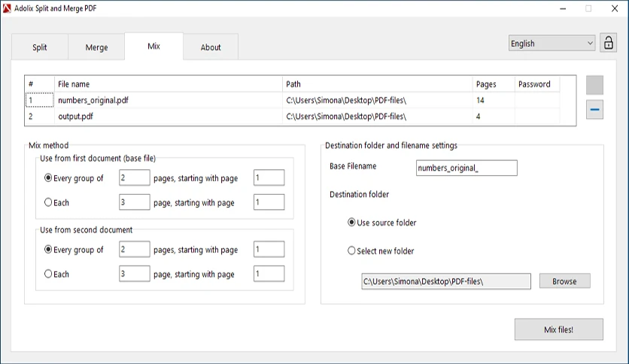Choose 'Select new folder' option
Screen dimensions: 629x364
(x=381, y=251)
